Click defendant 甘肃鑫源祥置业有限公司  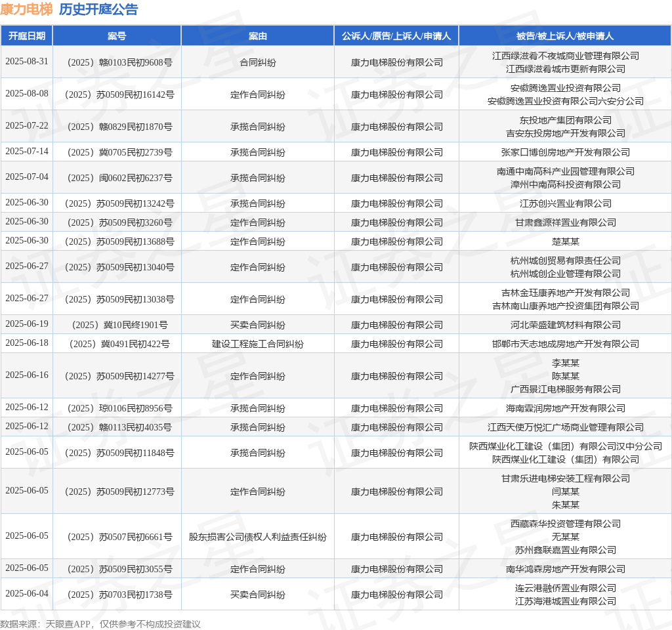565,222
